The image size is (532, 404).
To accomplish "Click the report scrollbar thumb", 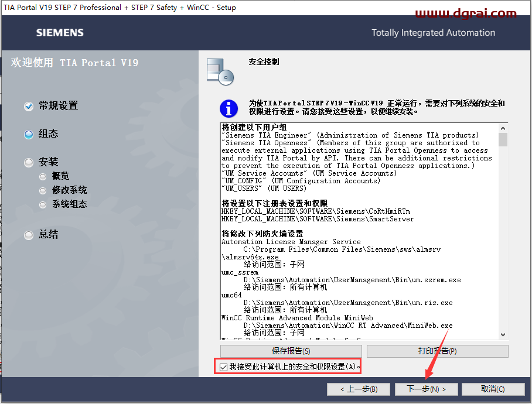I will tap(503, 139).
